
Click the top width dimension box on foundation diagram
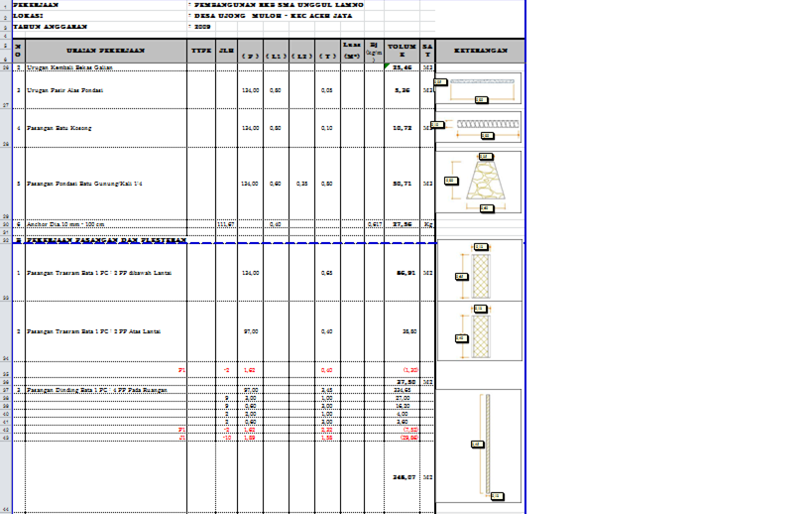pyautogui.click(x=486, y=157)
